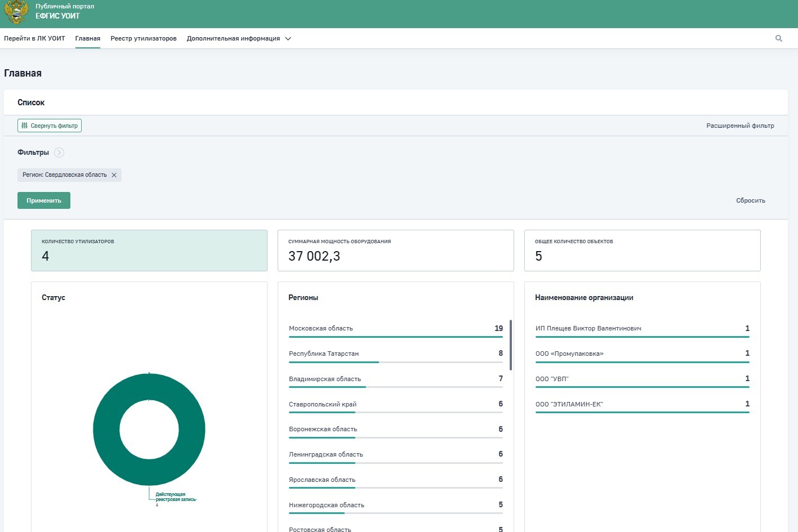The image size is (798, 532).
Task: Click the Список section heading
Action: (x=31, y=102)
